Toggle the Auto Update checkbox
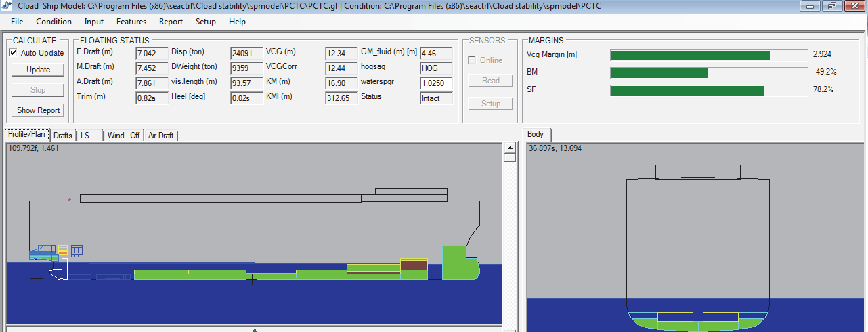 tap(13, 52)
